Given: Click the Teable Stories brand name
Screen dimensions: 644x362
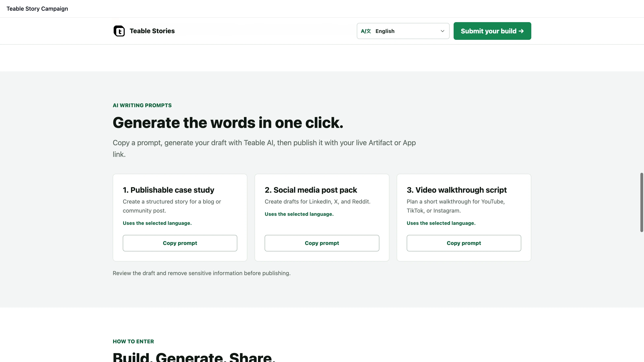Looking at the screenshot, I should click(x=152, y=31).
